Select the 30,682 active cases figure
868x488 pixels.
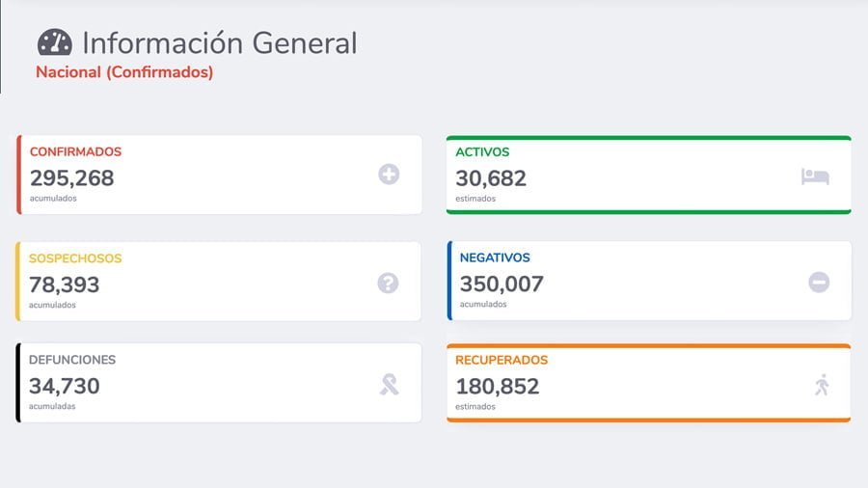[491, 177]
